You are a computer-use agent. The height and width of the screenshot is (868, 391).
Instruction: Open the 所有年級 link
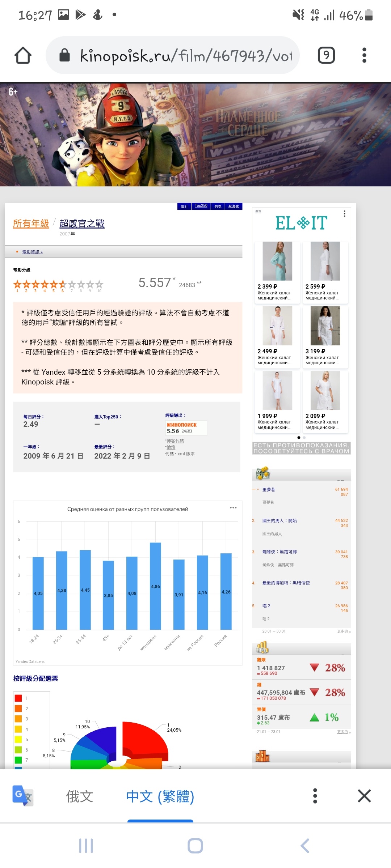[31, 224]
